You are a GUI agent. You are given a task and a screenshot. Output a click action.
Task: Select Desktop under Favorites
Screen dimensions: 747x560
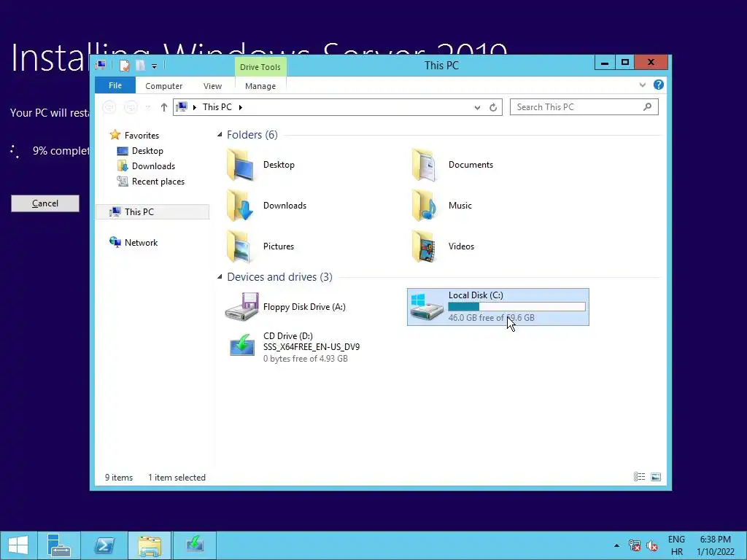(147, 150)
